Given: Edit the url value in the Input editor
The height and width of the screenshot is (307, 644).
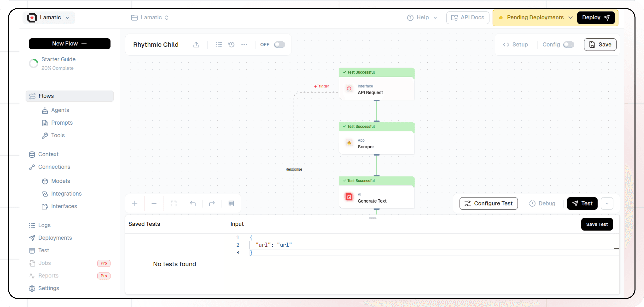Looking at the screenshot, I should [285, 245].
